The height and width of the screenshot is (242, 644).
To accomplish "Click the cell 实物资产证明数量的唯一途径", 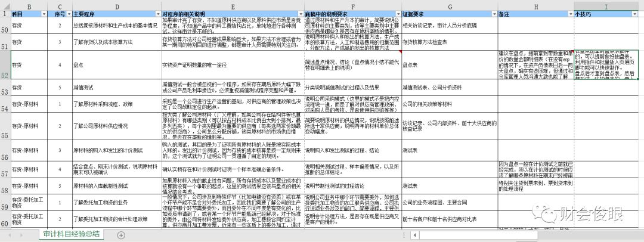I will point(233,64).
